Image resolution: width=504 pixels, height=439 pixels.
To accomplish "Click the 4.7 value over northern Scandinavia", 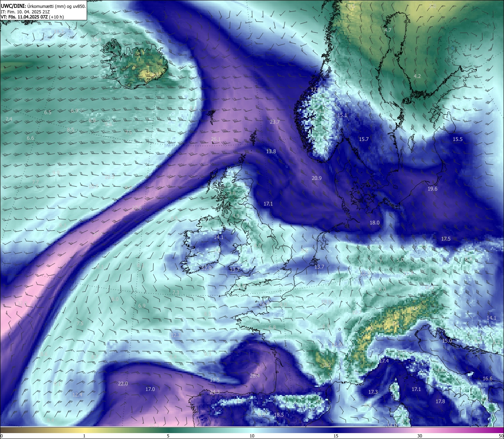I will click(388, 30).
